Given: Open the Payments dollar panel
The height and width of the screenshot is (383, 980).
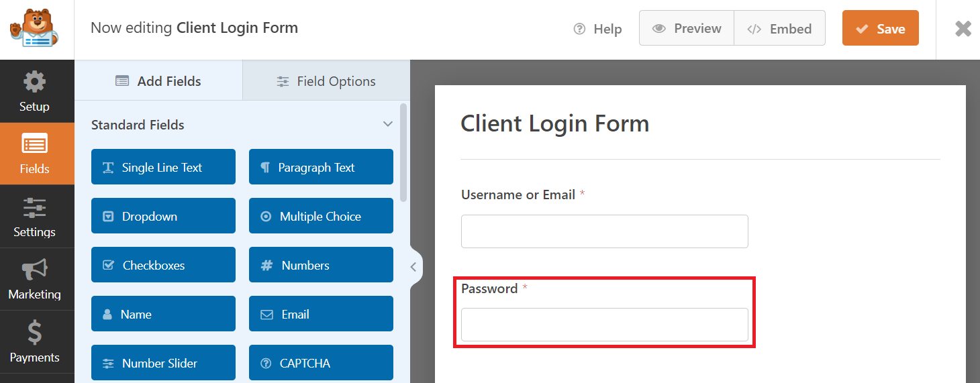Looking at the screenshot, I should pyautogui.click(x=34, y=333).
